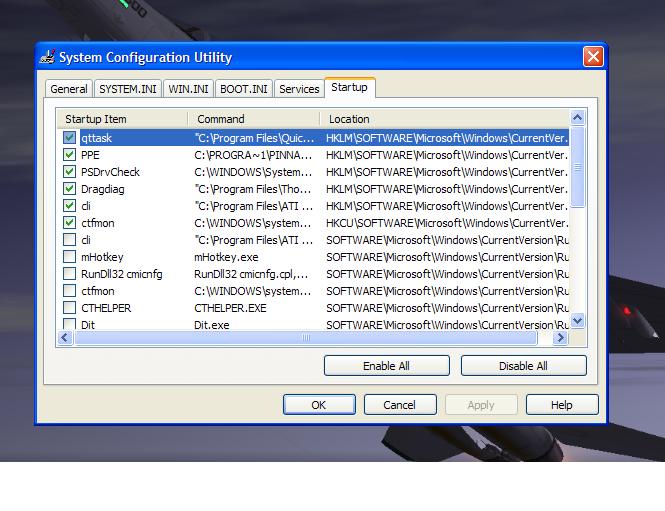Click the vertical scrollbar down arrow
The image size is (665, 511).
[x=577, y=321]
